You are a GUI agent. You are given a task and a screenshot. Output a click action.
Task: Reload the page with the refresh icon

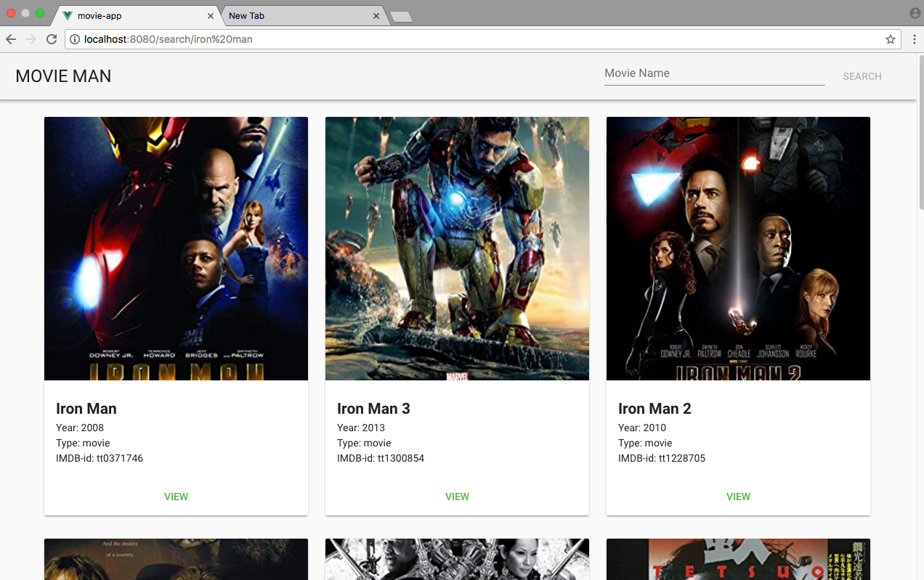(52, 39)
